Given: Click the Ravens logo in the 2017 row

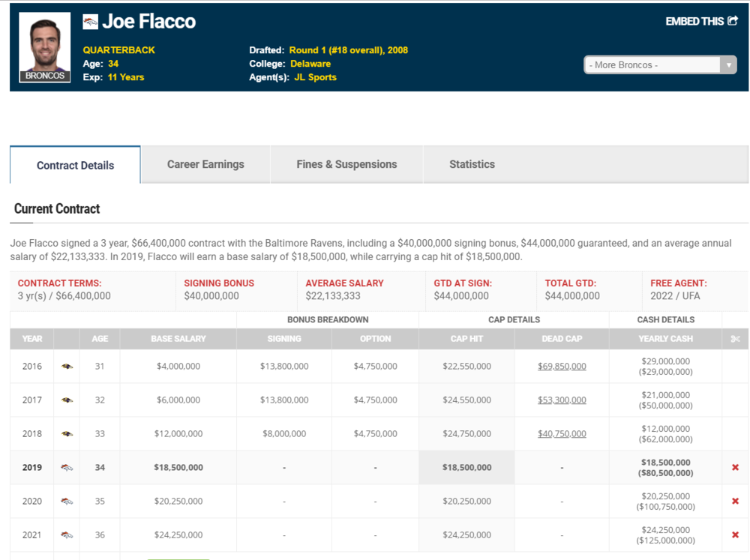Looking at the screenshot, I should coord(67,400).
